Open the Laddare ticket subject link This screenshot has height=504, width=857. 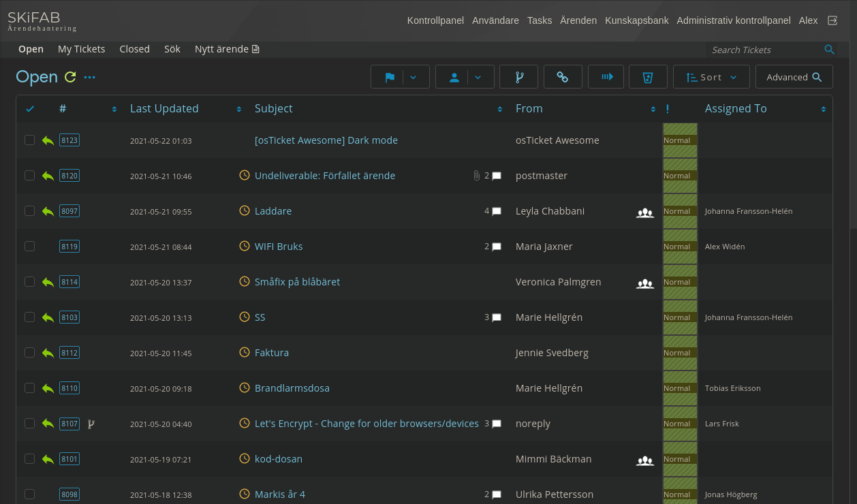click(x=273, y=211)
